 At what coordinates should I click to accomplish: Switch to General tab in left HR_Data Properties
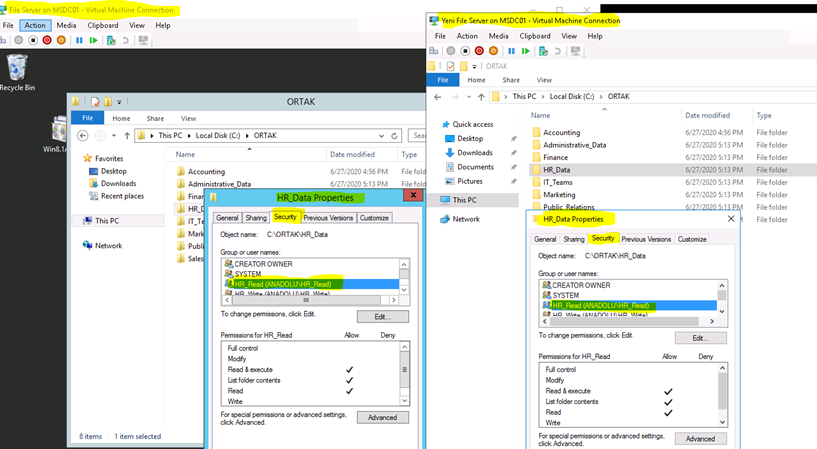(227, 218)
